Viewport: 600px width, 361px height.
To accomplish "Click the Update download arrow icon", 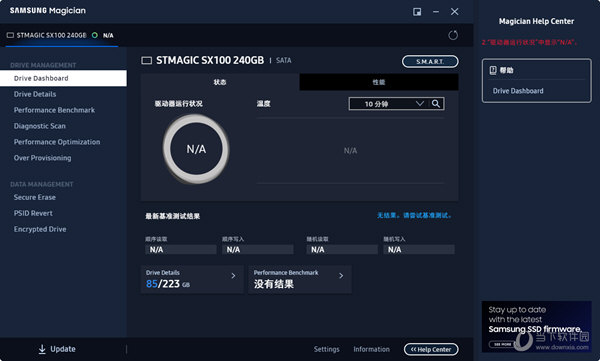I will tap(42, 349).
